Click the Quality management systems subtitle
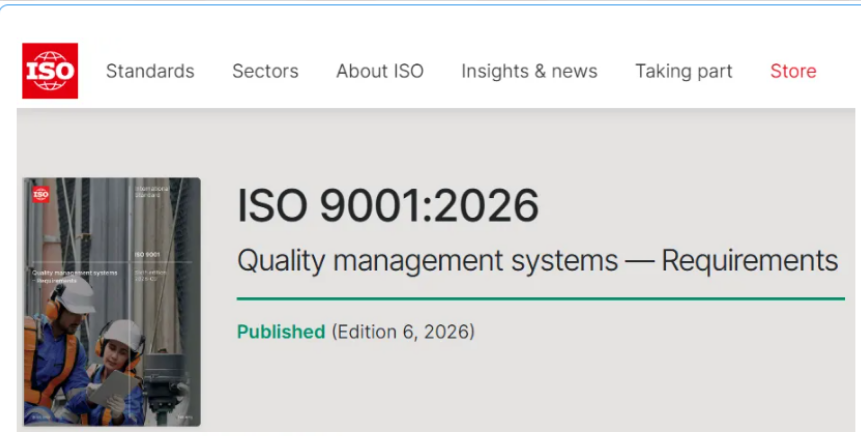 pyautogui.click(x=538, y=260)
